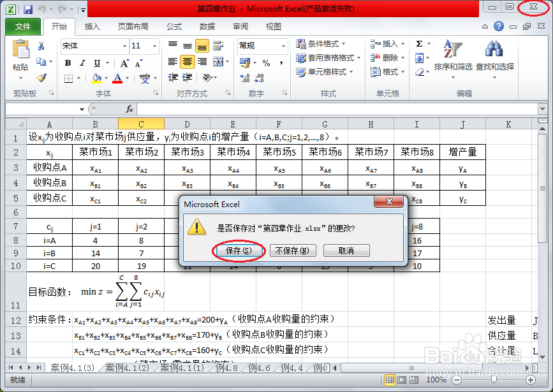The height and width of the screenshot is (392, 553).
Task: Click the Name Box field
Action: [x=42, y=109]
